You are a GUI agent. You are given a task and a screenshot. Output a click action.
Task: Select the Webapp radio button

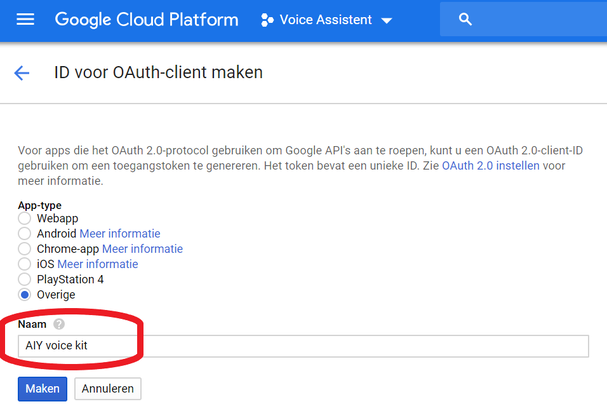click(x=25, y=218)
